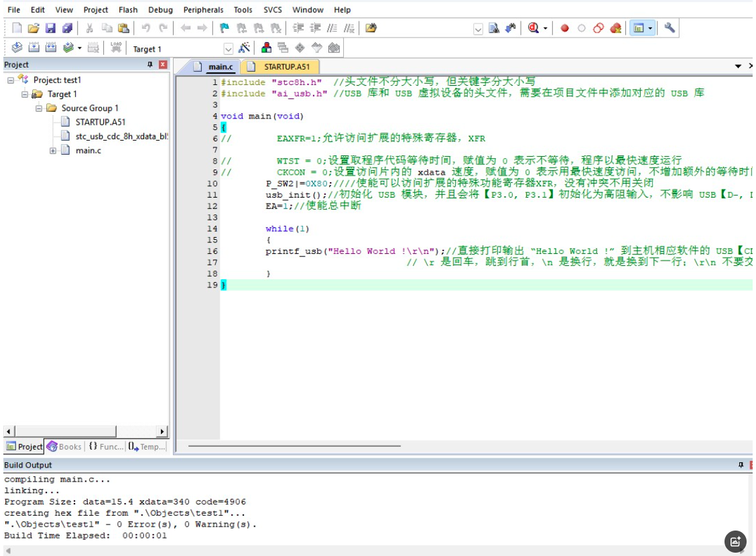Expand the main.c tree node
Image resolution: width=756 pixels, height=556 pixels.
(52, 151)
